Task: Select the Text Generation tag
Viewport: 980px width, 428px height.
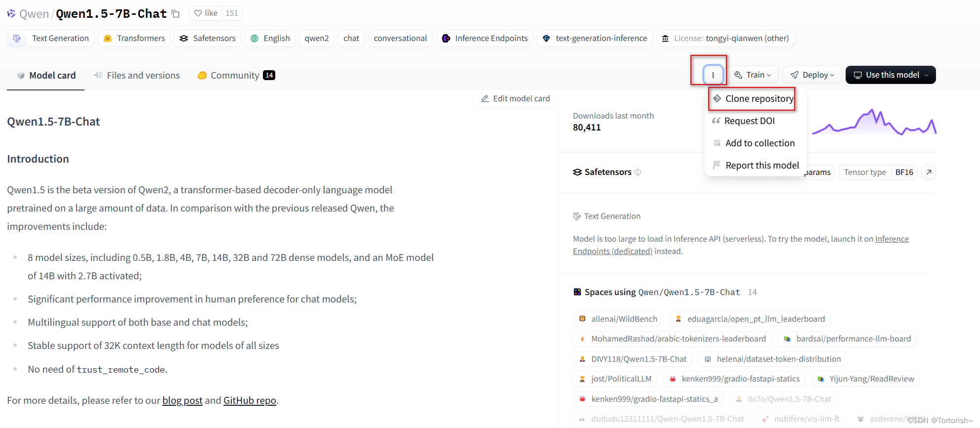Action: (50, 38)
